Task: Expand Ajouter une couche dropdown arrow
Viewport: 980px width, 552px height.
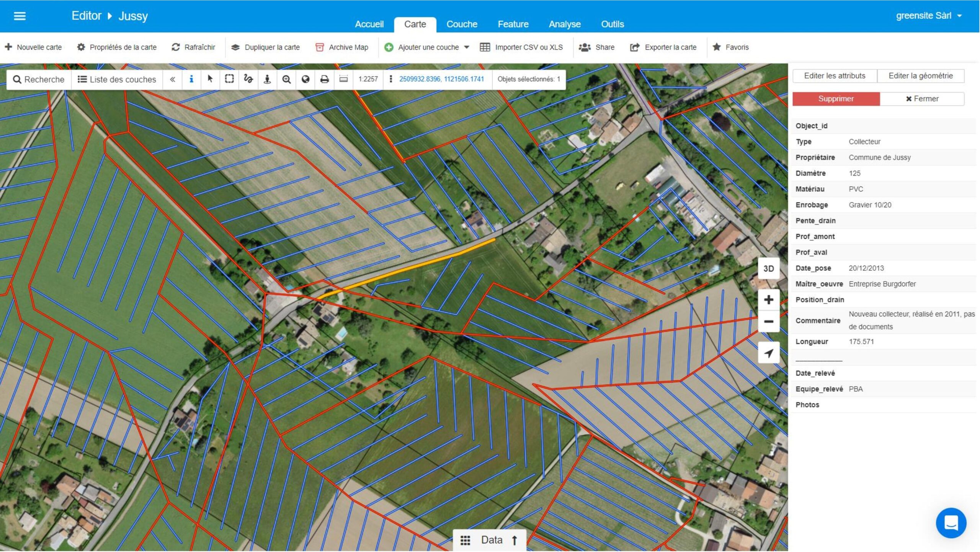Action: (467, 47)
